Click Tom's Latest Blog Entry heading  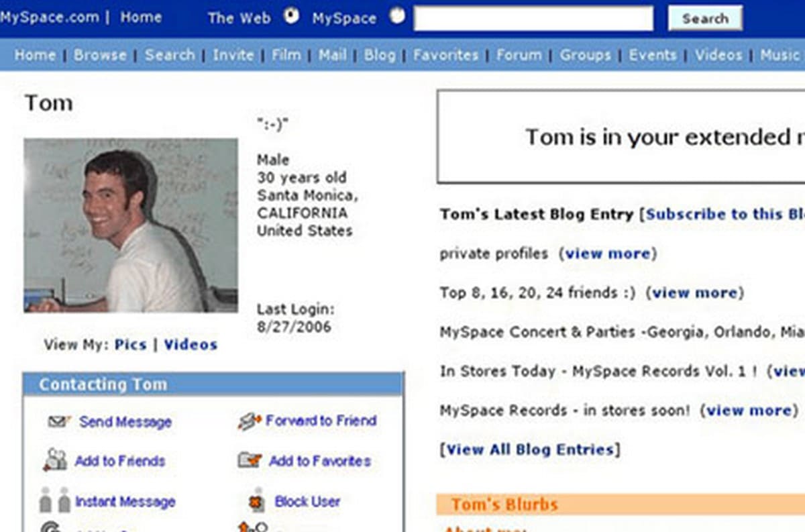(537, 215)
